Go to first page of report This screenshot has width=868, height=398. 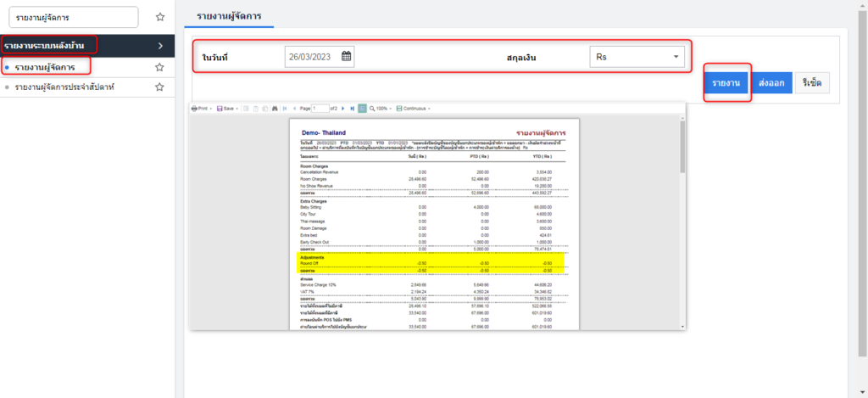pyautogui.click(x=285, y=109)
